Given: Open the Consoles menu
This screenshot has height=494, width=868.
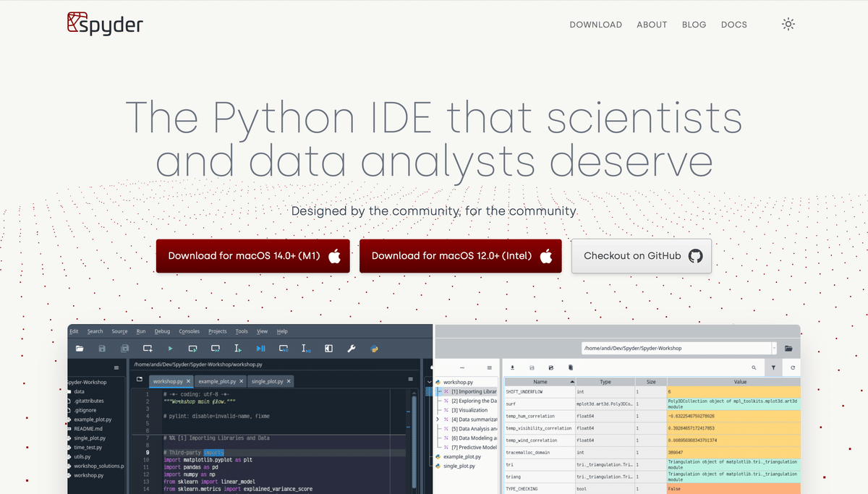Looking at the screenshot, I should 189,331.
